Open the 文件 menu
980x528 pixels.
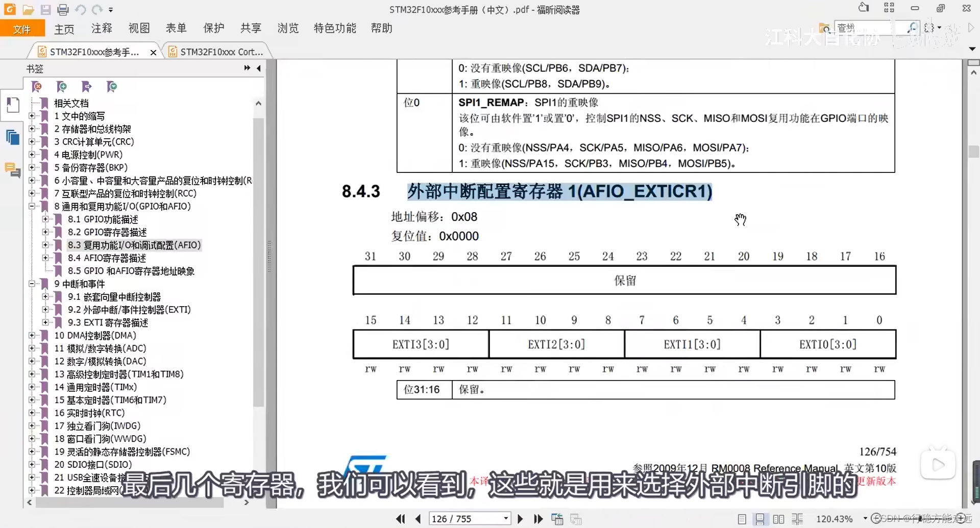pyautogui.click(x=22, y=29)
